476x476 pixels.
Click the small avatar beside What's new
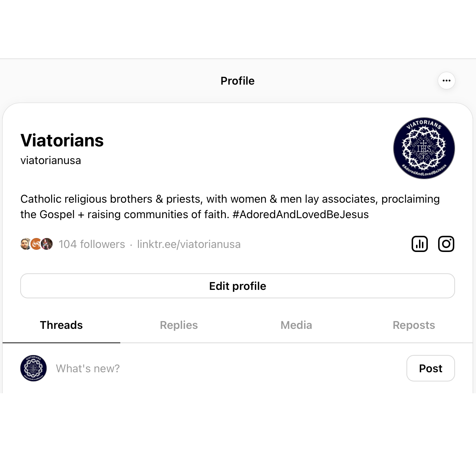[x=33, y=368]
